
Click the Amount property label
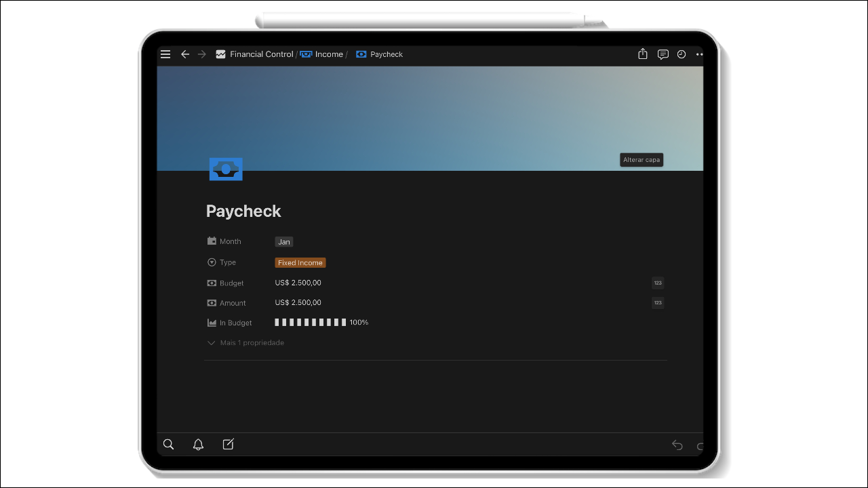(x=233, y=303)
